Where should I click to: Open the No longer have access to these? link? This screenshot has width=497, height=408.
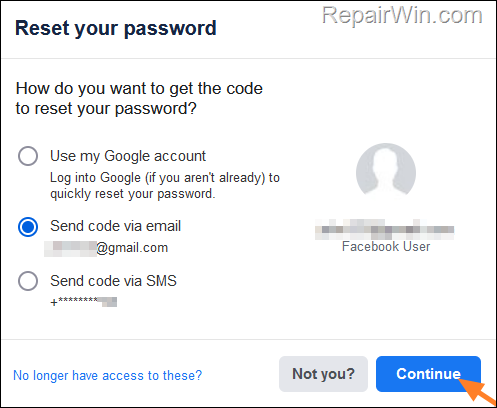[x=107, y=375]
